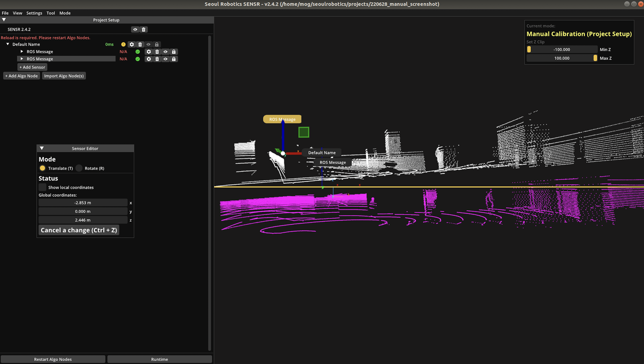The image size is (644, 364).
Task: Open gear settings of the unhighlighted ROS Message sensor
Action: click(149, 52)
